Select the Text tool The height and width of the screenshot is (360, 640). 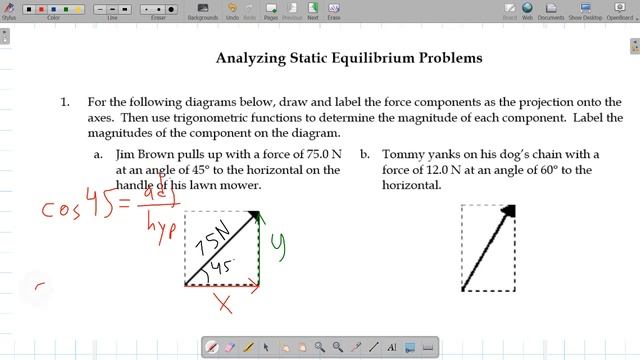(x=391, y=347)
